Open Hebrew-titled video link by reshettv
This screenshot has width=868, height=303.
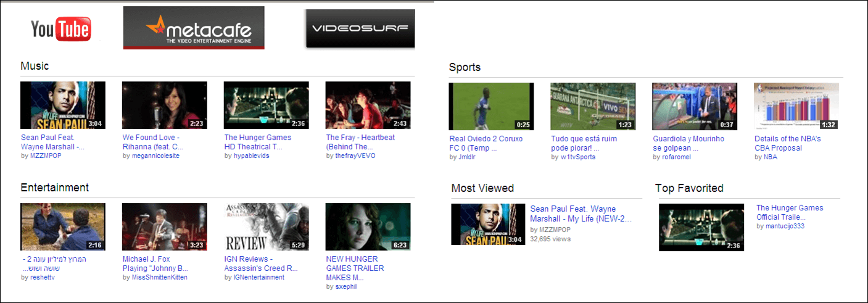point(54,264)
